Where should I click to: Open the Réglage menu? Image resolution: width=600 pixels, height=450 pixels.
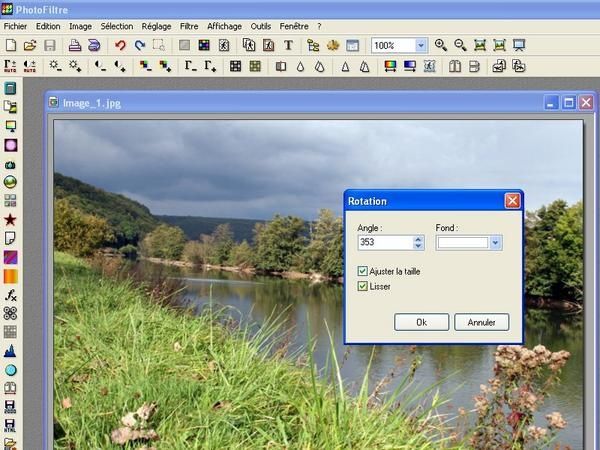pos(157,26)
